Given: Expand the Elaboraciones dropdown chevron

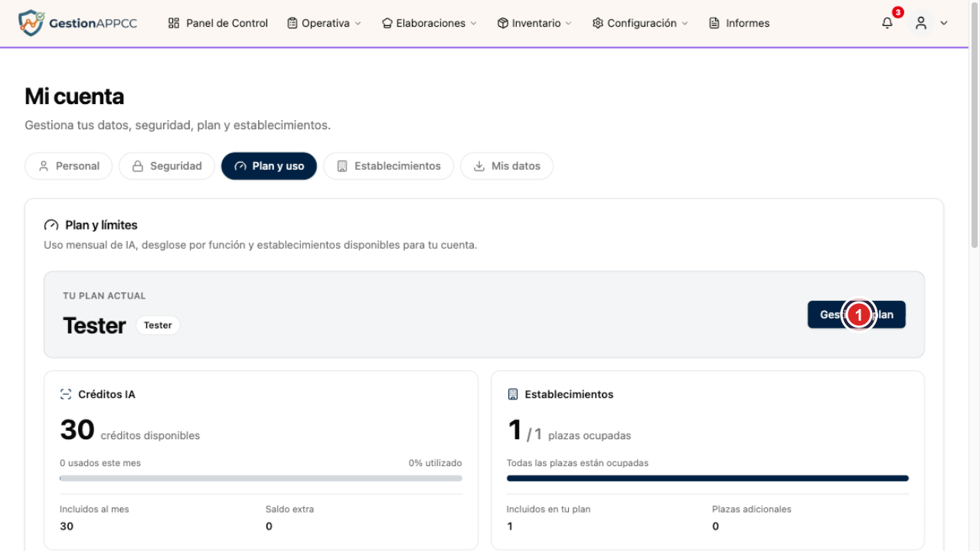Looking at the screenshot, I should tap(473, 24).
